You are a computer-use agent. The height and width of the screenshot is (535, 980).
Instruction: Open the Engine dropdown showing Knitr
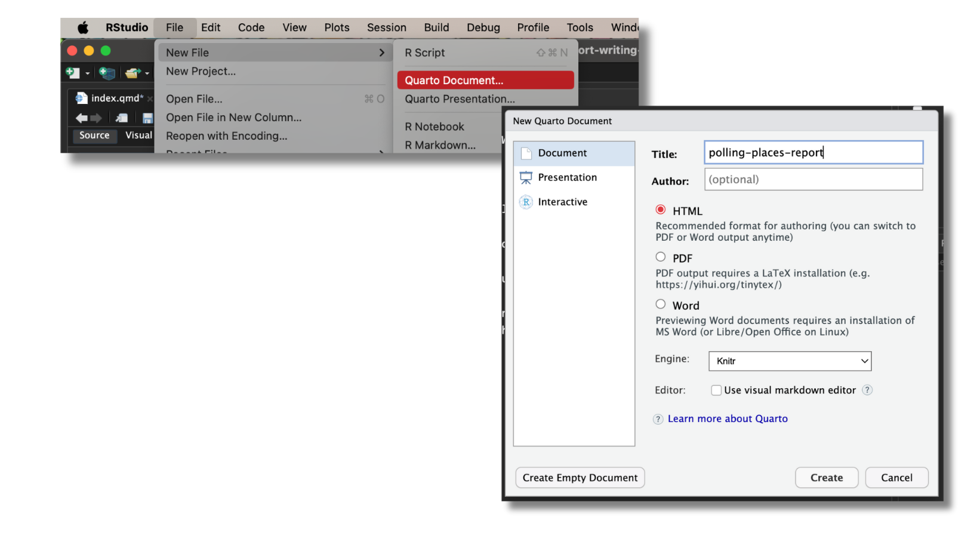tap(790, 361)
